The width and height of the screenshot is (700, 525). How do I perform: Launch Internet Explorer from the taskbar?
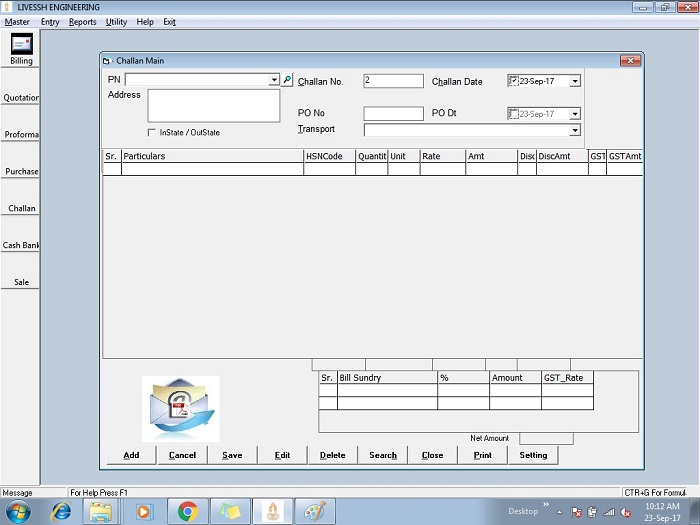click(x=61, y=511)
